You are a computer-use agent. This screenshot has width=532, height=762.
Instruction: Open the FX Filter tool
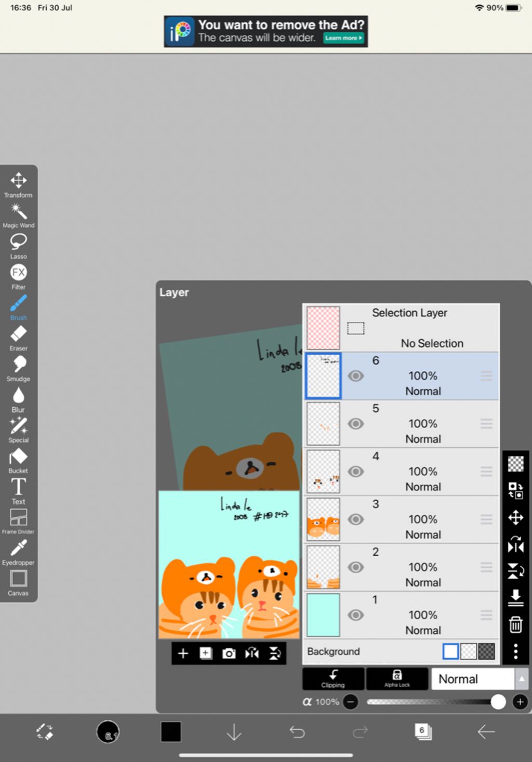pyautogui.click(x=18, y=276)
